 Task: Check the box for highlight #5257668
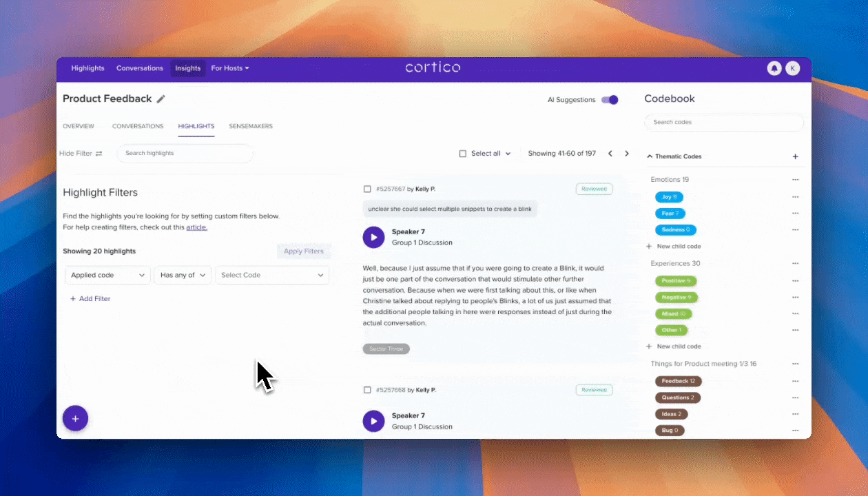367,390
